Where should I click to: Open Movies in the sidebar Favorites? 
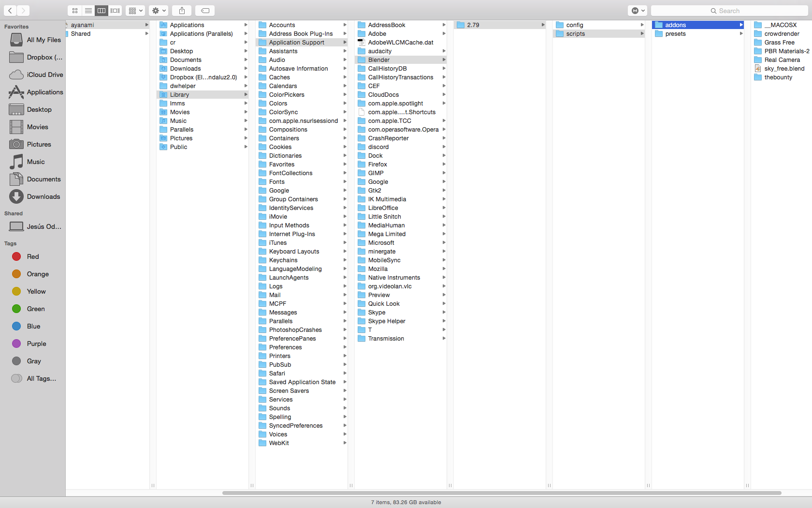click(33, 127)
